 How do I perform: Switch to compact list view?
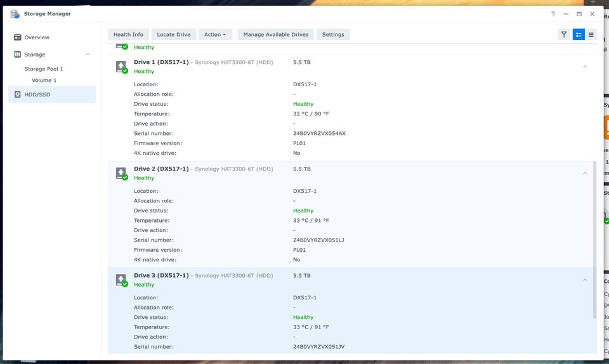[x=591, y=34]
